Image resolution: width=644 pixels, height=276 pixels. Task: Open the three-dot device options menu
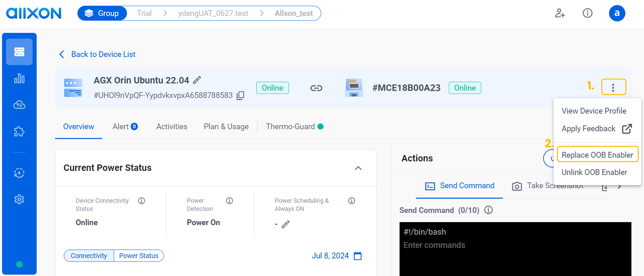pyautogui.click(x=613, y=87)
